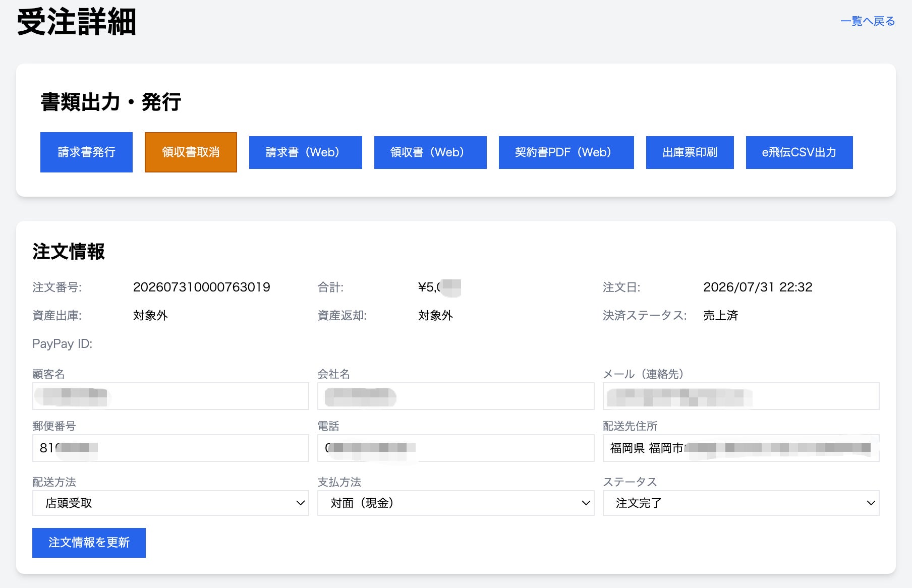Export e飛伝CSV出力 file
This screenshot has width=912, height=588.
800,152
